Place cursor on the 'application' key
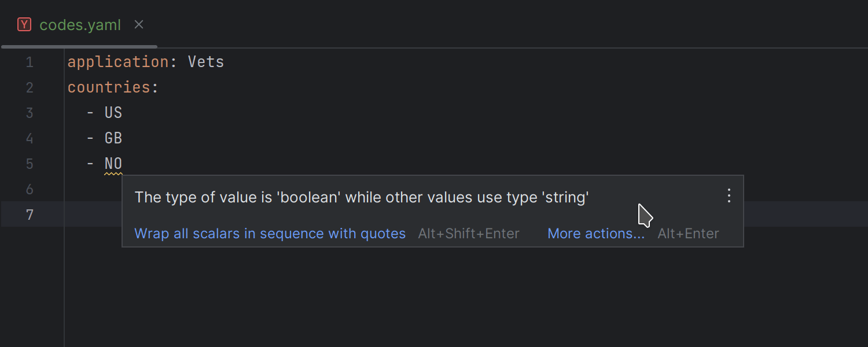Viewport: 868px width, 347px height. 118,62
